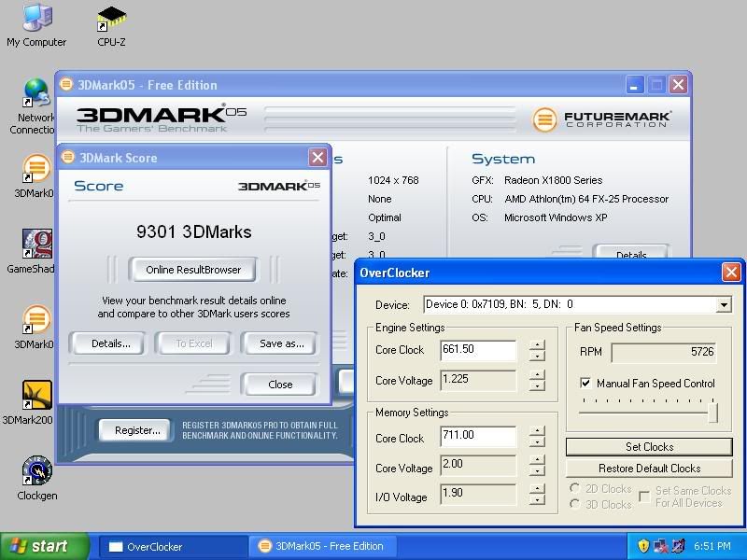This screenshot has height=560, width=747.
Task: Select the 3DMark05 desktop shortcut below GameShadow
Action: 34,327
